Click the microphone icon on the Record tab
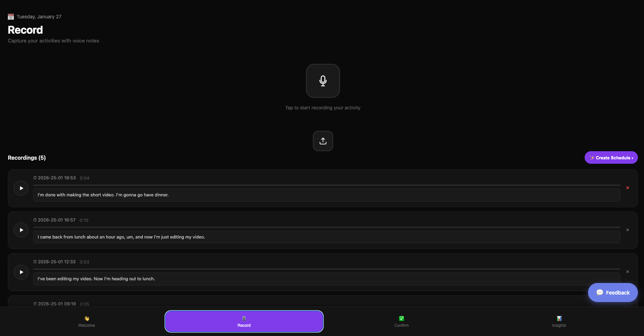Image resolution: width=644 pixels, height=336 pixels. [x=244, y=318]
